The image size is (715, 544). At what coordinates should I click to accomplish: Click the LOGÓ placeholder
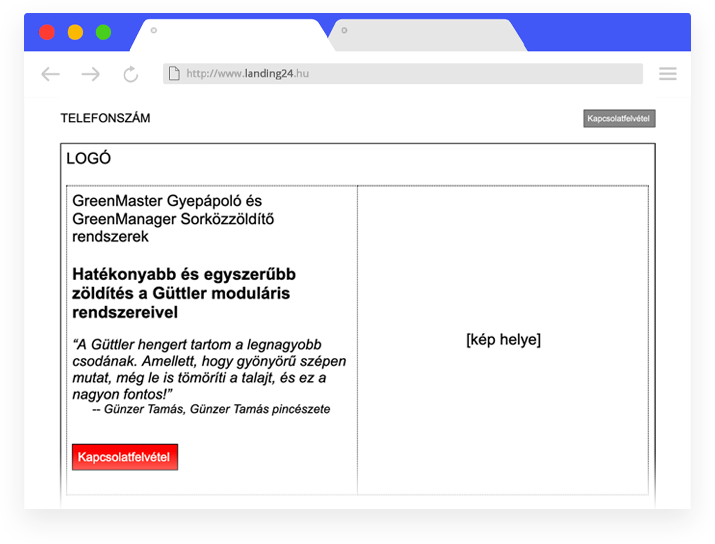pos(88,159)
